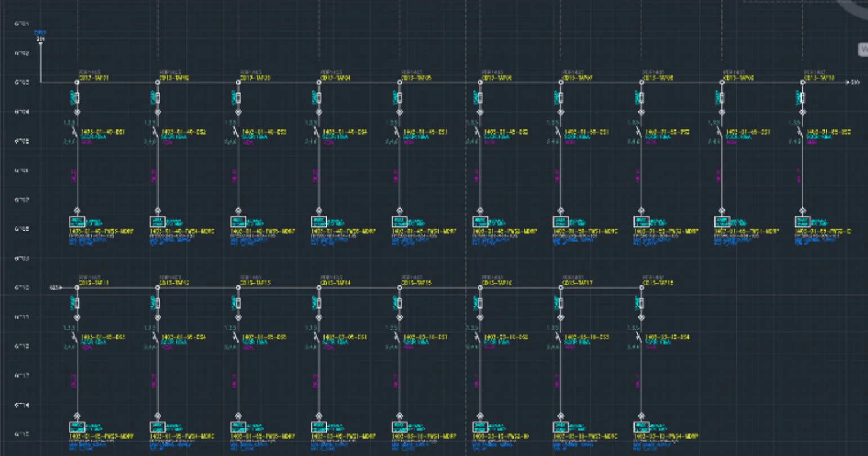Select the load box at bottom of TAP09 branch
The width and height of the screenshot is (868, 456).
pyautogui.click(x=722, y=221)
